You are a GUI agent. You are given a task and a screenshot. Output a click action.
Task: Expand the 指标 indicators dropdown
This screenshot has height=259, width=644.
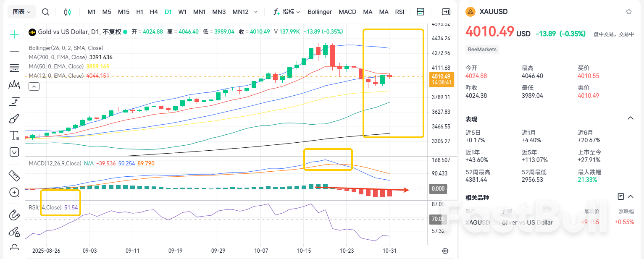[287, 12]
